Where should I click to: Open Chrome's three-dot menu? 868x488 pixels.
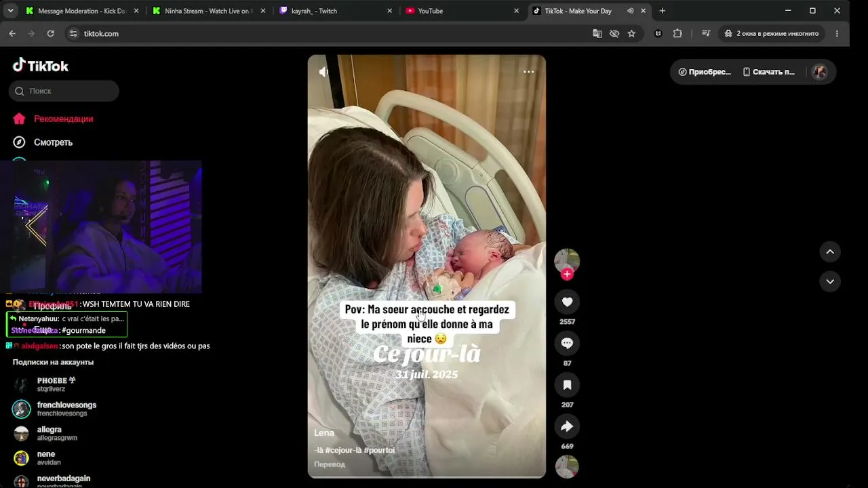tap(837, 33)
